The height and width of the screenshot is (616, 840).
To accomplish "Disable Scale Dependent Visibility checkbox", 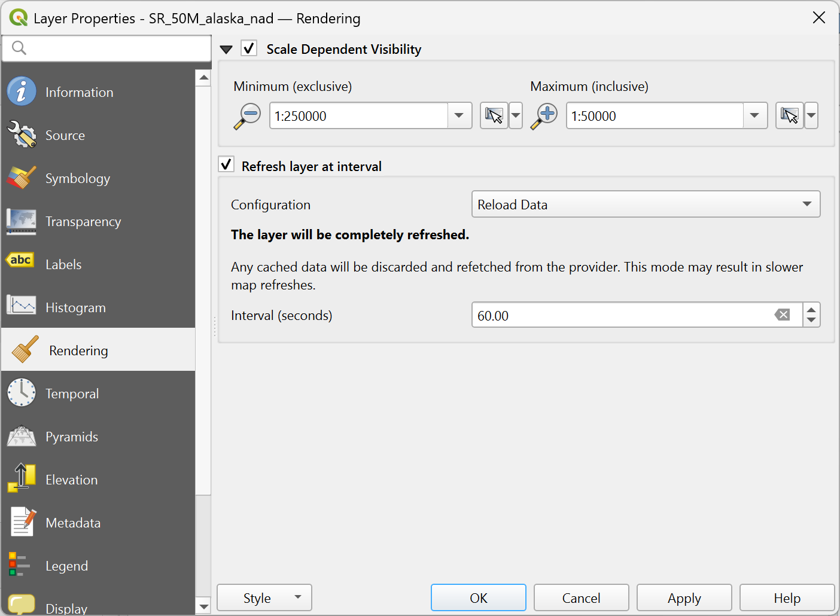I will point(249,48).
